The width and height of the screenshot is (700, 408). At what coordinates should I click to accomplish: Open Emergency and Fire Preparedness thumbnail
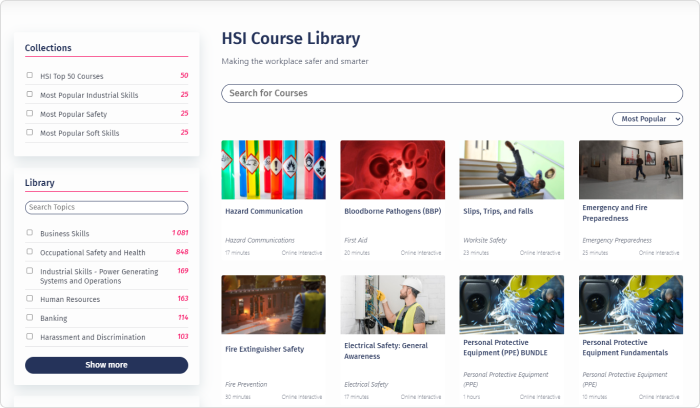point(631,170)
